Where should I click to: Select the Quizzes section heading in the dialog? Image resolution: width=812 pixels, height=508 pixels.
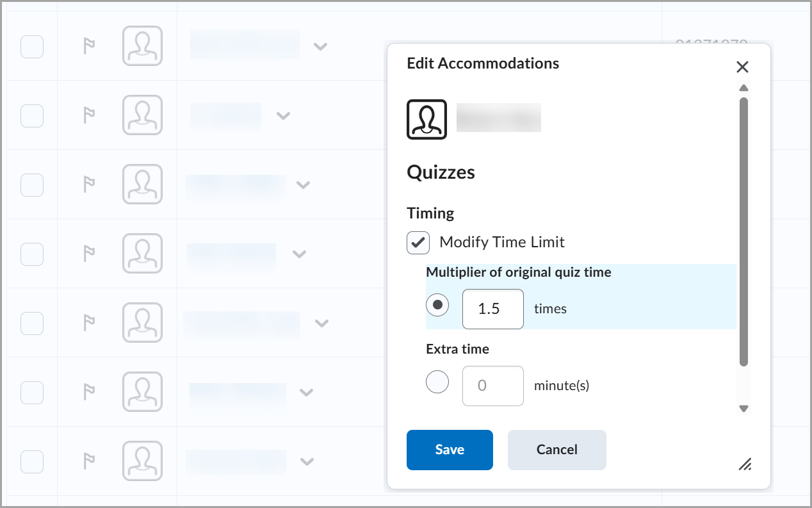coord(441,172)
